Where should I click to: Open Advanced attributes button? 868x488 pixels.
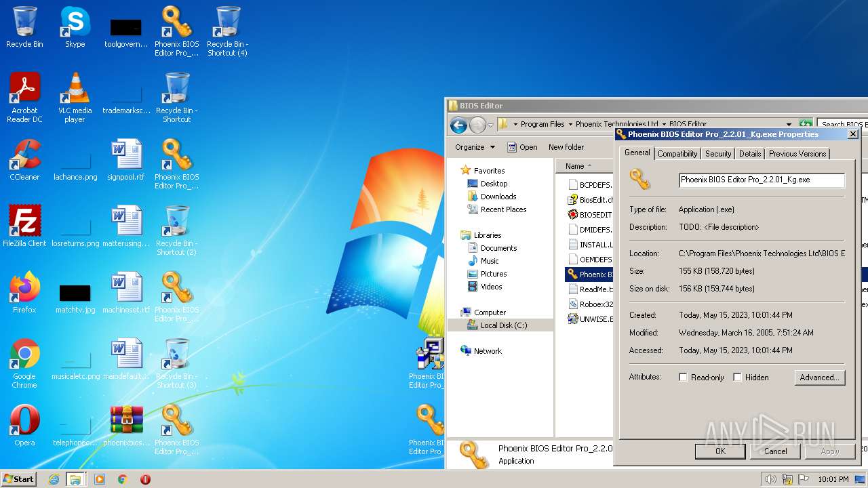click(x=820, y=378)
